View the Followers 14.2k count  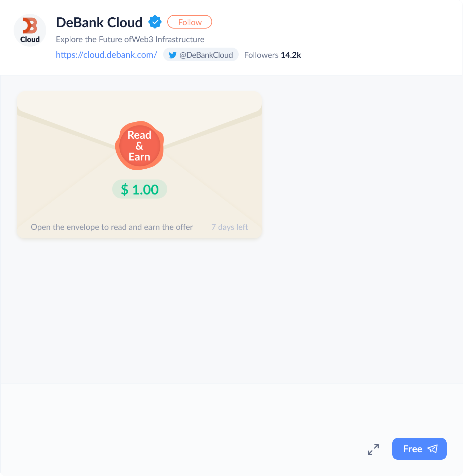tap(273, 55)
